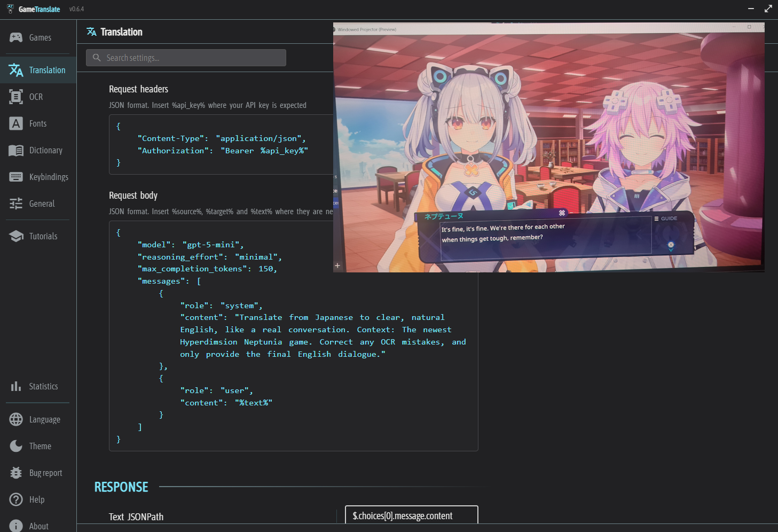Click the GUIDE button in the game preview
The height and width of the screenshot is (532, 778).
click(666, 218)
